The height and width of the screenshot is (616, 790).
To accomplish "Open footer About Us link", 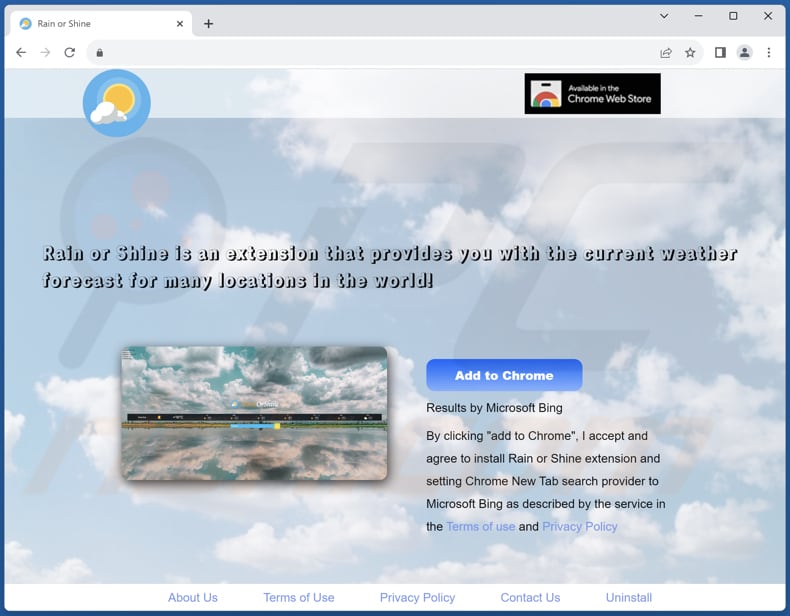I will tap(193, 597).
